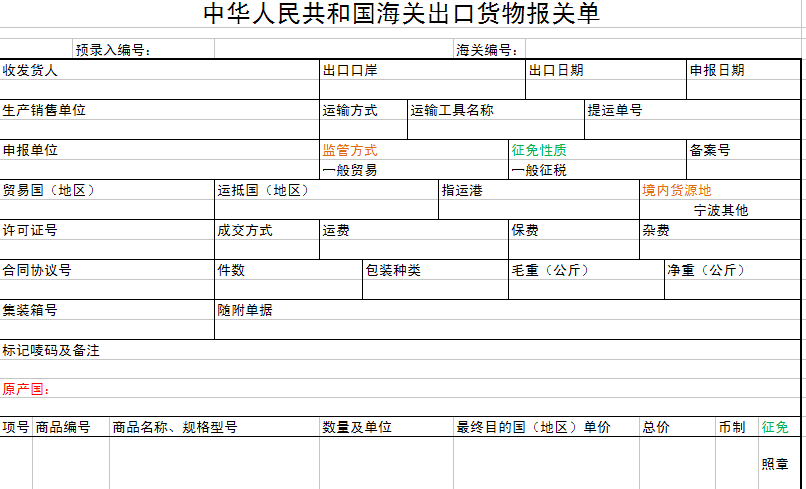
Task: Click the 总价 column header
Action: coord(677,427)
